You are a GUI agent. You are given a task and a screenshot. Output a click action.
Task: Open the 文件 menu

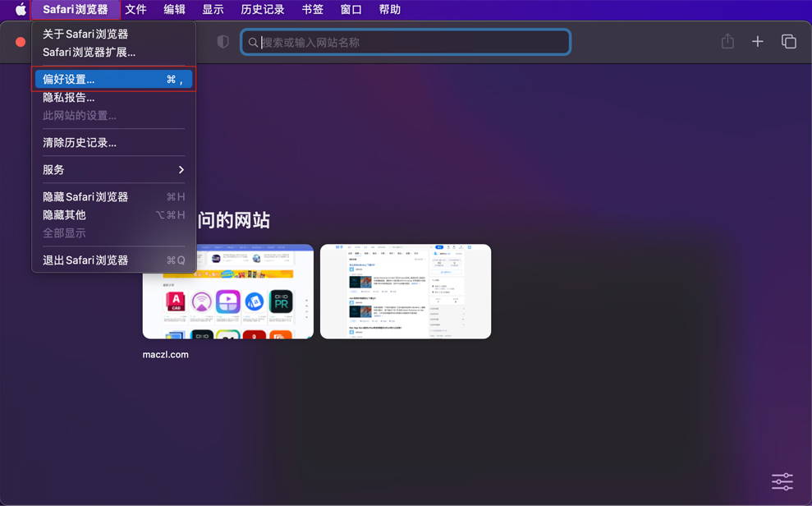[x=135, y=9]
